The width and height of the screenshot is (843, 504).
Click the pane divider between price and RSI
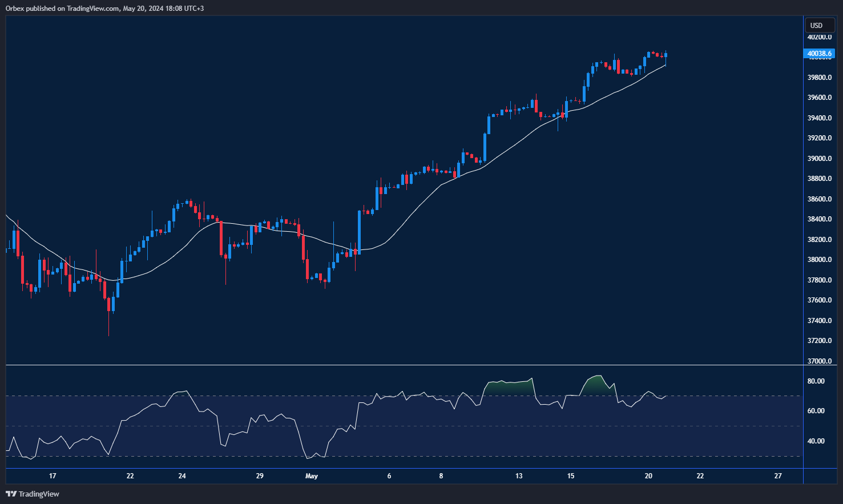(400, 365)
